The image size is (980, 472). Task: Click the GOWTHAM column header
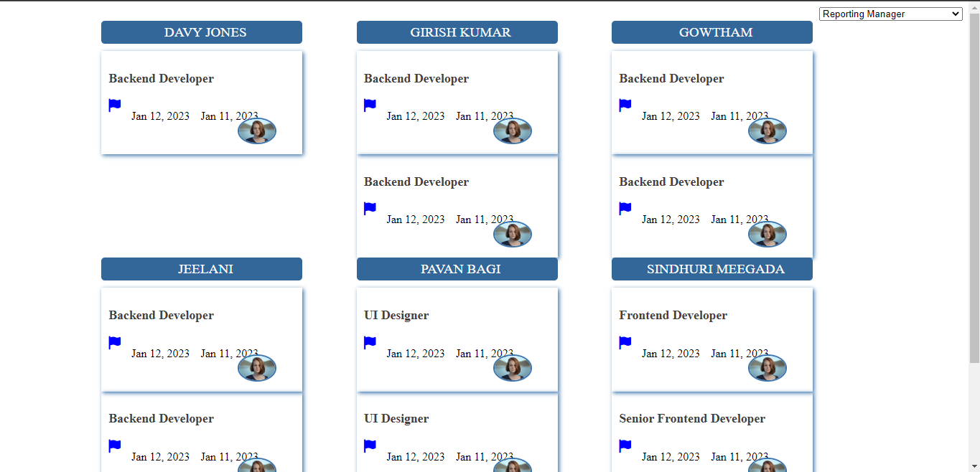point(712,32)
